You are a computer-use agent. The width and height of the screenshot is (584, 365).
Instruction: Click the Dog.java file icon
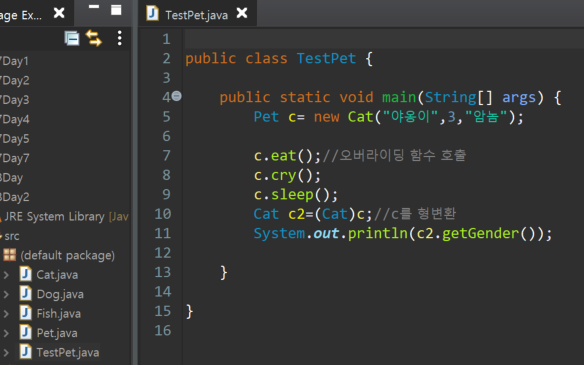pos(26,294)
